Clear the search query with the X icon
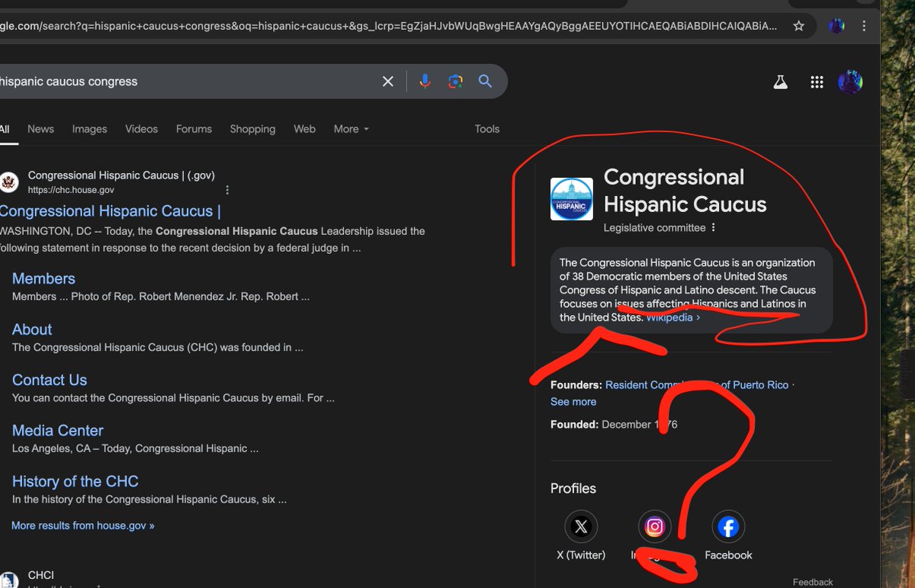This screenshot has width=915, height=588. pyautogui.click(x=387, y=81)
